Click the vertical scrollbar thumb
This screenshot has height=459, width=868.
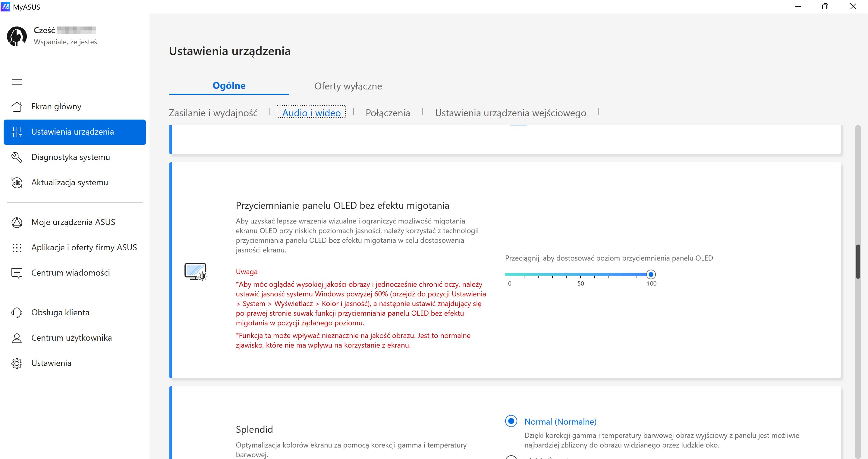[x=858, y=262]
